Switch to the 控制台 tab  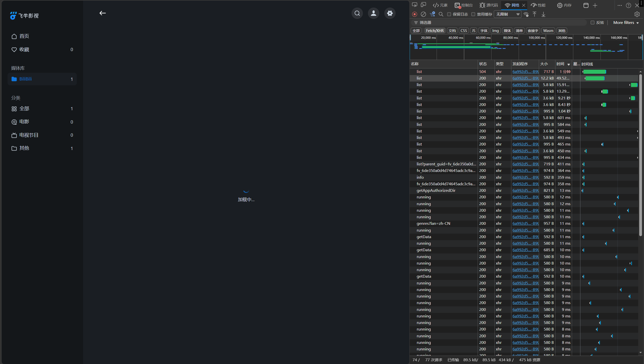pos(464,5)
